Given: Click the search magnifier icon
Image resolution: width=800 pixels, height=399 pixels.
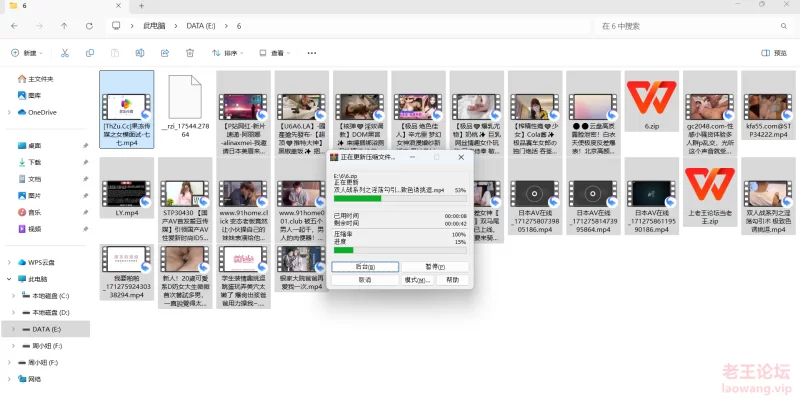Looking at the screenshot, I should 784,26.
